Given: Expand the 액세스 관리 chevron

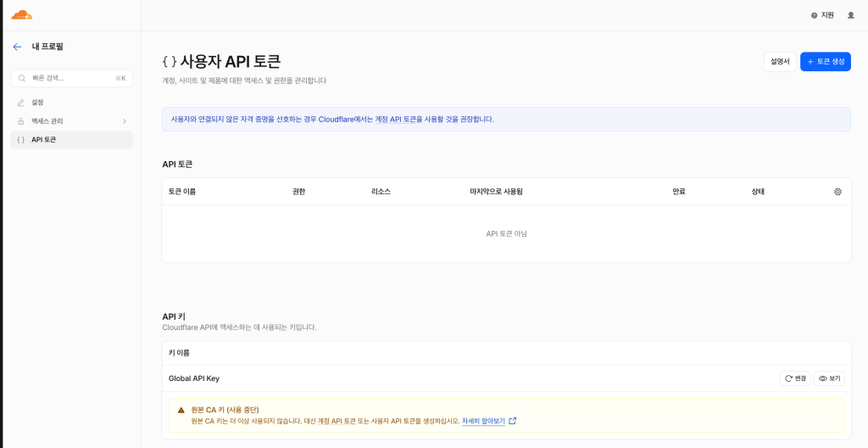Looking at the screenshot, I should coord(124,120).
